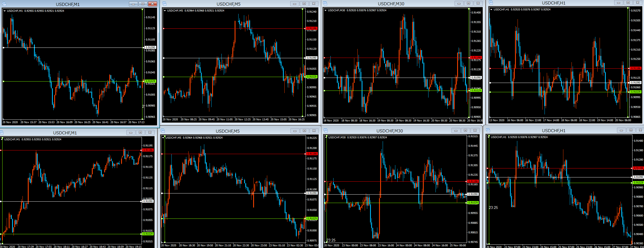Minimize the lower USDCHF,M1 chart window
This screenshot has width=644, height=248.
pos(131,132)
